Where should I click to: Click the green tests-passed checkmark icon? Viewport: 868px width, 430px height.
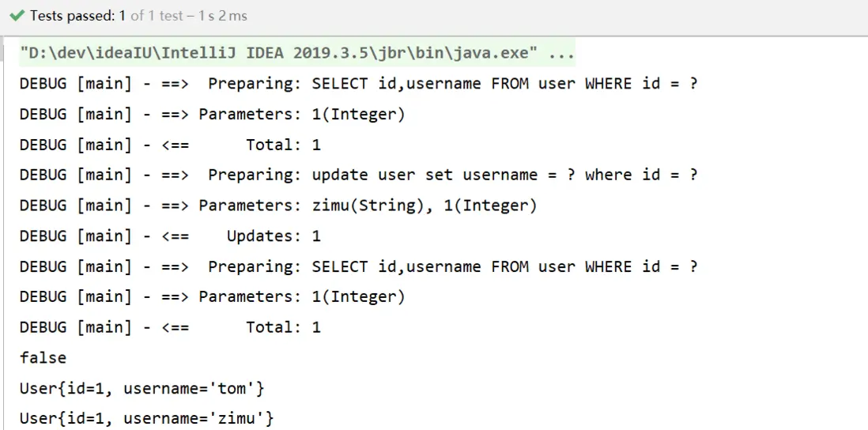(x=16, y=16)
